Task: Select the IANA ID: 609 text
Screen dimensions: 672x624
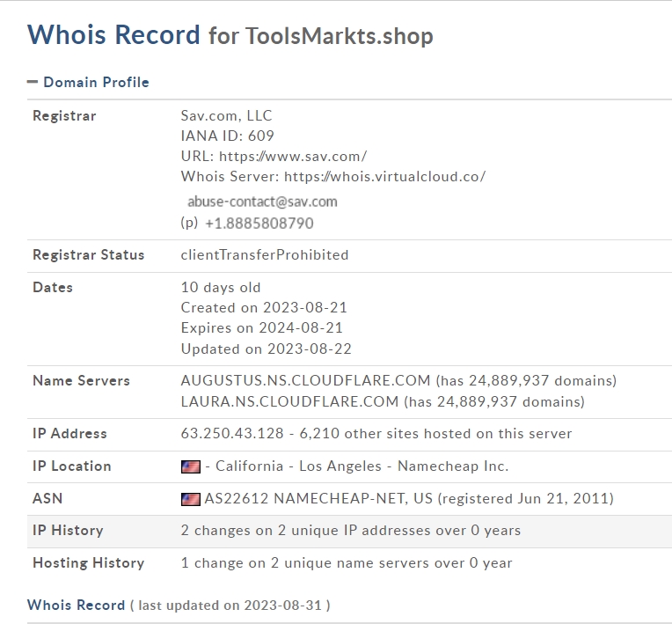Action: [228, 136]
